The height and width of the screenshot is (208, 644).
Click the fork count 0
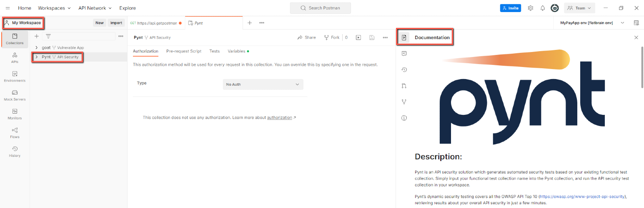click(x=346, y=37)
